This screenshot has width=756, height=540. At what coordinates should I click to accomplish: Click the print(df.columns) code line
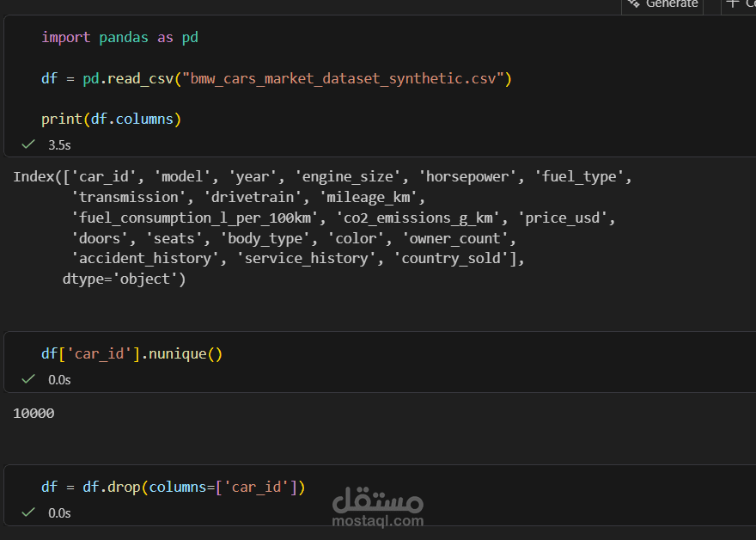pos(111,119)
